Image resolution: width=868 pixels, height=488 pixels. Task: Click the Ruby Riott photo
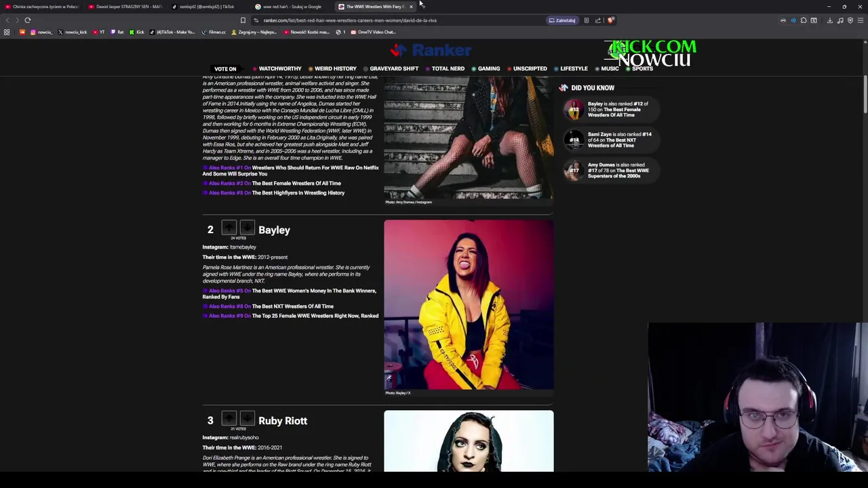point(469,441)
